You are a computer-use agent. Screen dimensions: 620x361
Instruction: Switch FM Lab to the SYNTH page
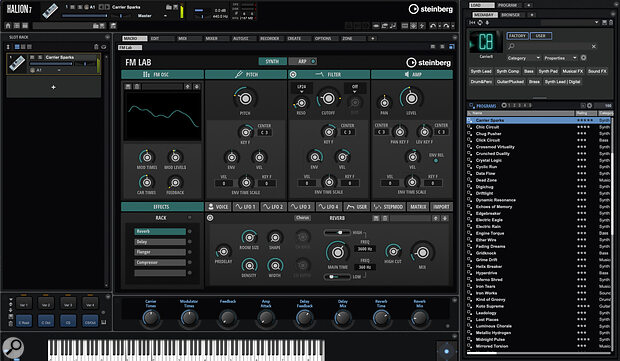(272, 61)
